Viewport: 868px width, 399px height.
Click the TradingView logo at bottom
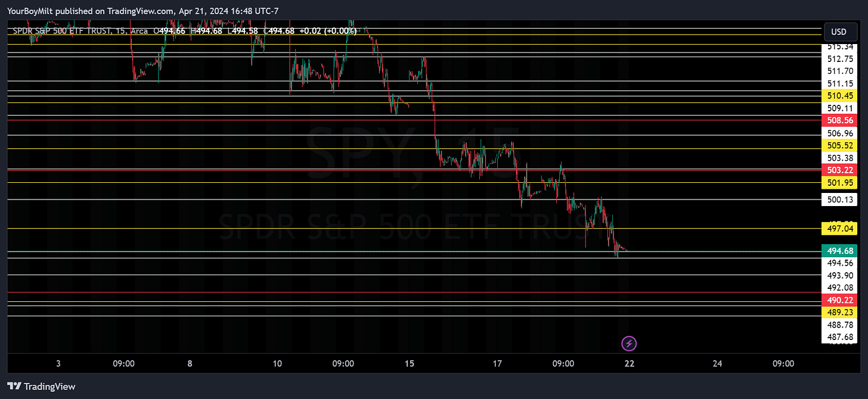coord(42,386)
